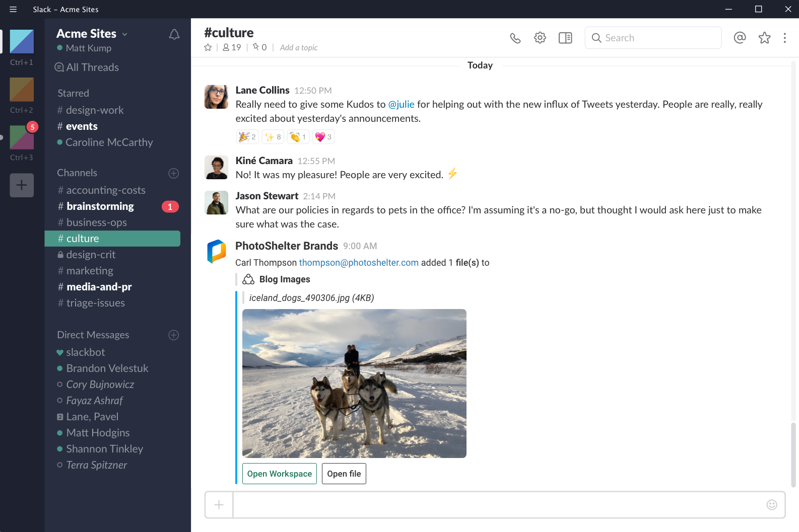The width and height of the screenshot is (799, 532).
Task: Open the thompson@photoshelter.com email link
Action: pos(359,263)
